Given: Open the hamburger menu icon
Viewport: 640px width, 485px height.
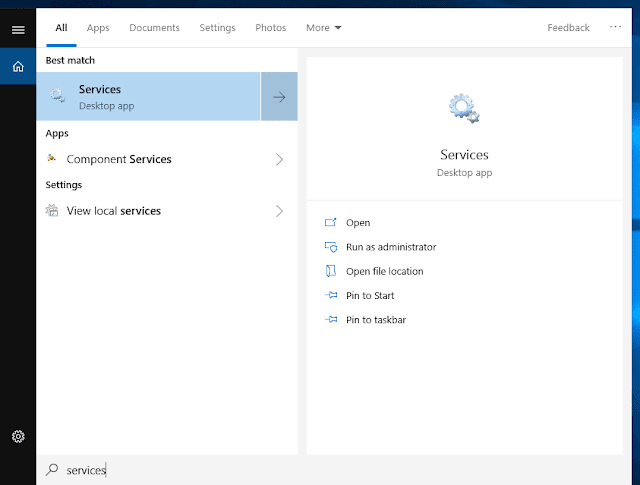Looking at the screenshot, I should tap(18, 30).
